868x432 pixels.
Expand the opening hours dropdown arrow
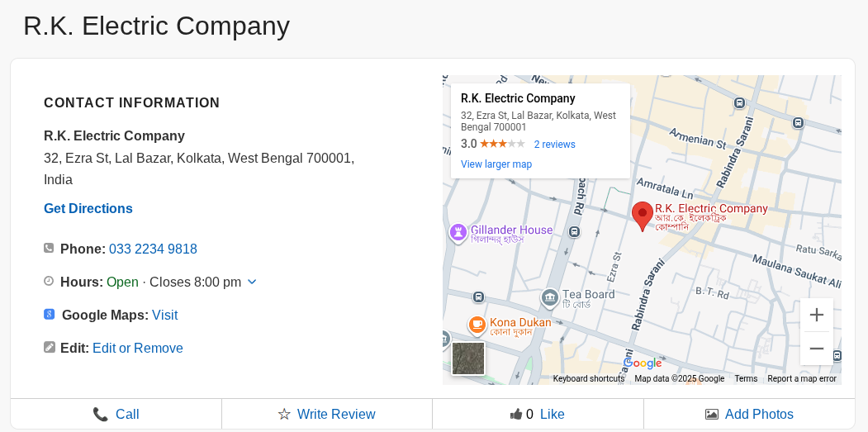[252, 282]
